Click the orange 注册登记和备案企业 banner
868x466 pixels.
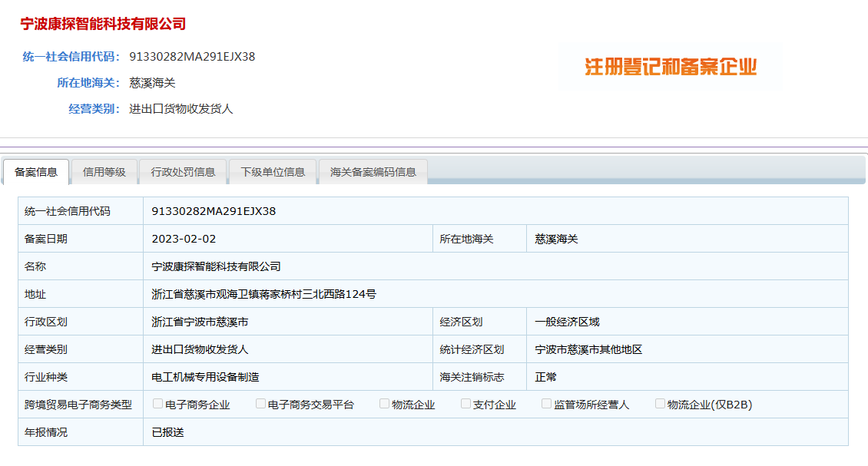pyautogui.click(x=671, y=67)
